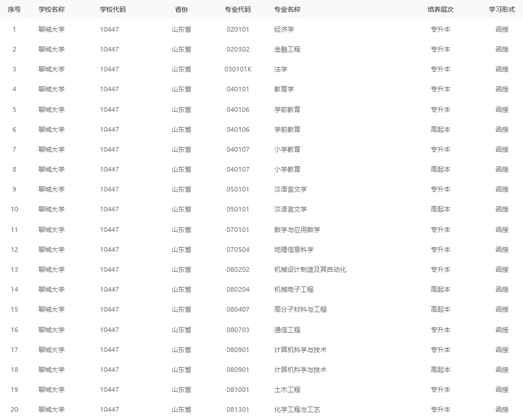The width and height of the screenshot is (523, 420).
Task: Click the 学习形式 column header
Action: click(502, 9)
